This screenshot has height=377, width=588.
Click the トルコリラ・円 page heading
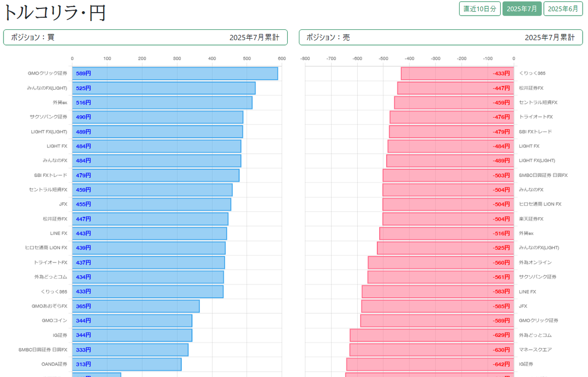[54, 13]
